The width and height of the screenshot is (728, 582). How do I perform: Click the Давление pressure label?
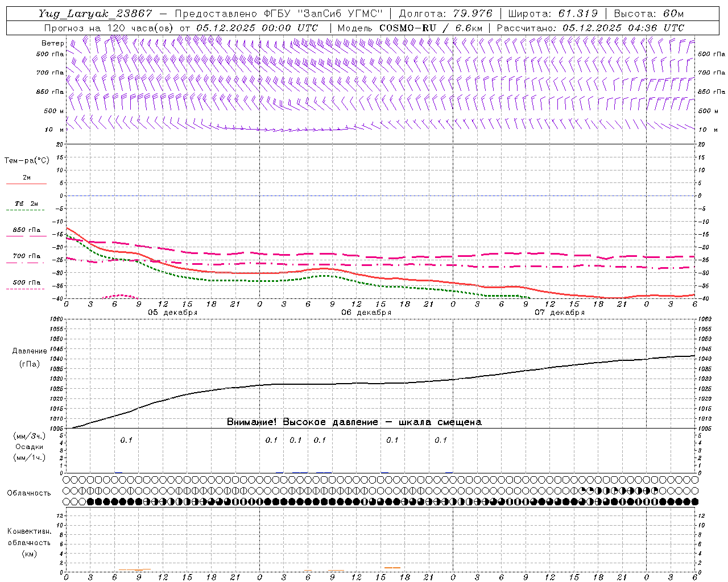pos(30,351)
